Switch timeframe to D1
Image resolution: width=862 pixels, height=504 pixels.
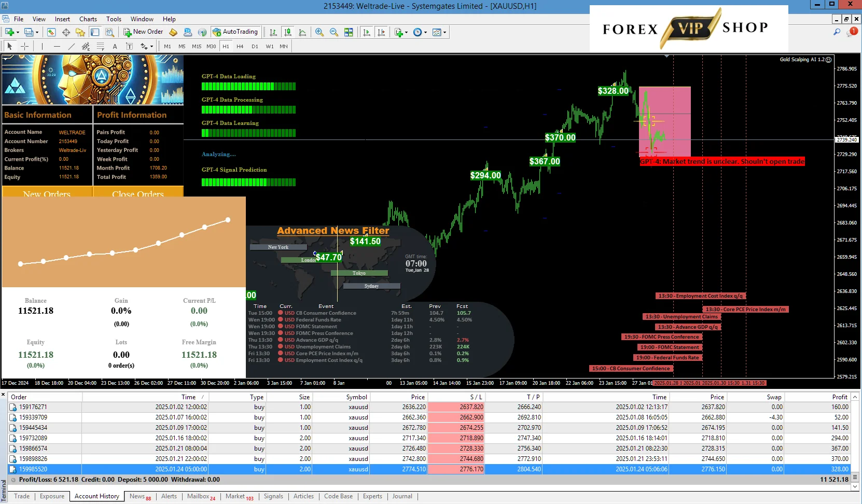point(255,46)
